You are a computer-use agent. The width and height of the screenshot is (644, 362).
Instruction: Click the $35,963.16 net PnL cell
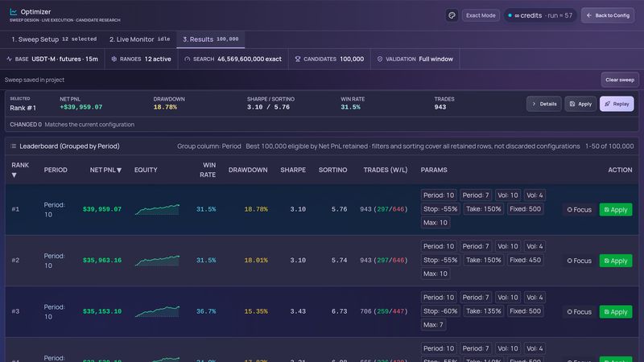102,260
